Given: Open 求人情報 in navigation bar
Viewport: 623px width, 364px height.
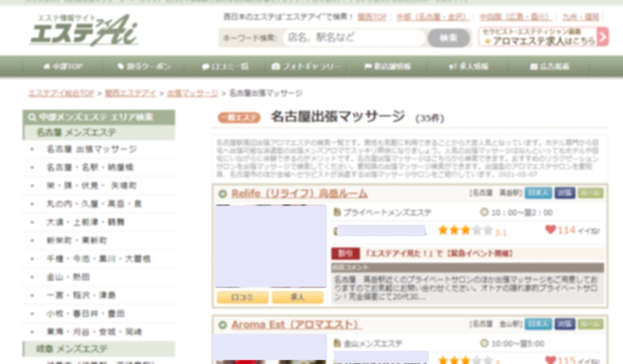Looking at the screenshot, I should 469,66.
